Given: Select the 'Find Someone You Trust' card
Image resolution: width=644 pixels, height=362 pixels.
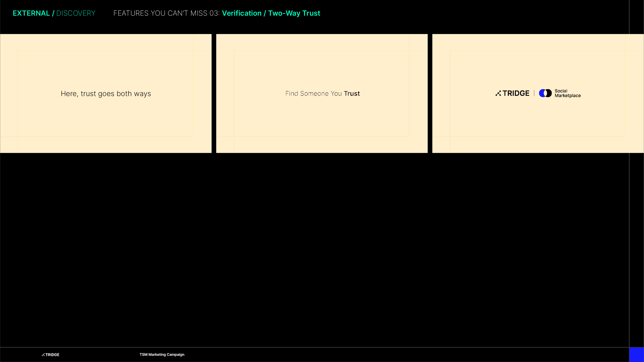Looking at the screenshot, I should pyautogui.click(x=322, y=94).
